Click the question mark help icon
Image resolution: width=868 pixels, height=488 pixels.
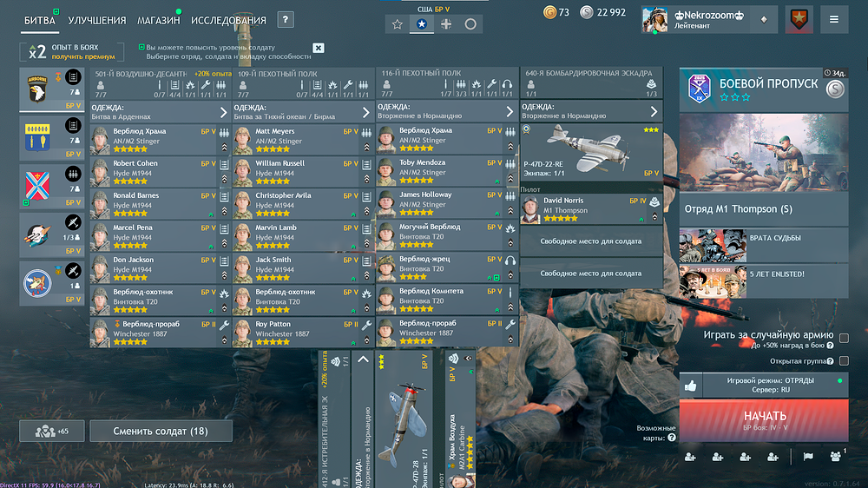pos(286,20)
